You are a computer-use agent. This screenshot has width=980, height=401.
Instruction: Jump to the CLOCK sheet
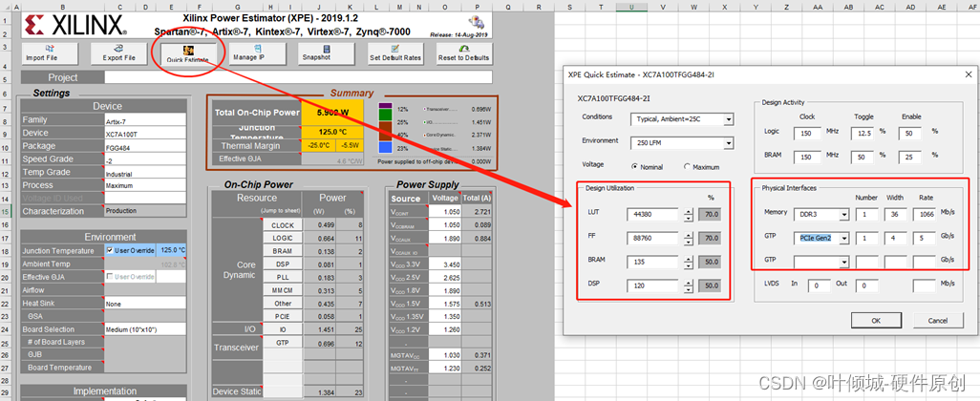283,225
